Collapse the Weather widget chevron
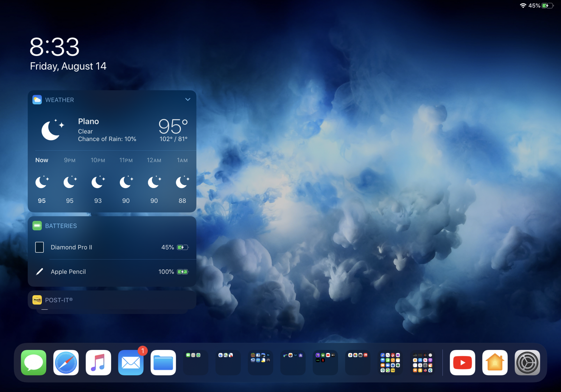561x392 pixels. tap(188, 99)
